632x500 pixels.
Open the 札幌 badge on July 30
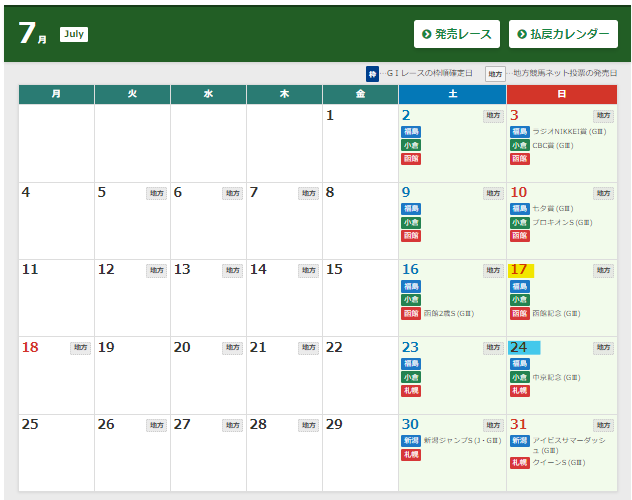point(411,454)
